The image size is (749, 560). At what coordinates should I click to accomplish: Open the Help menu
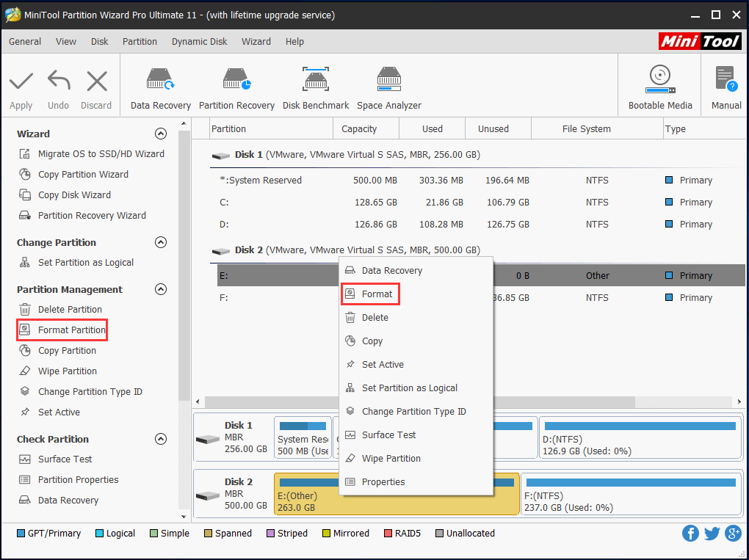point(294,42)
